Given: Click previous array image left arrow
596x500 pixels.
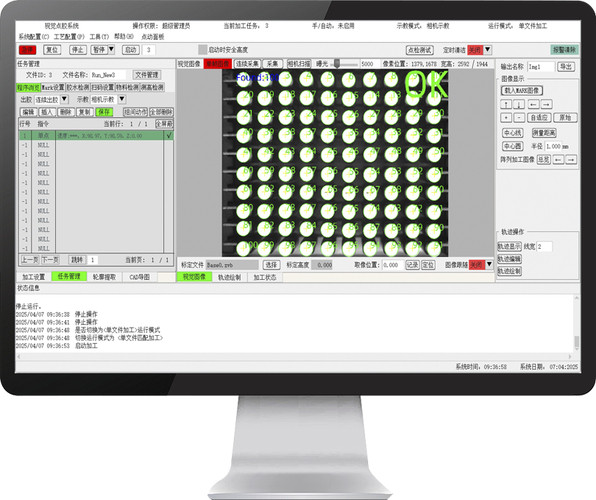Looking at the screenshot, I should 558,160.
